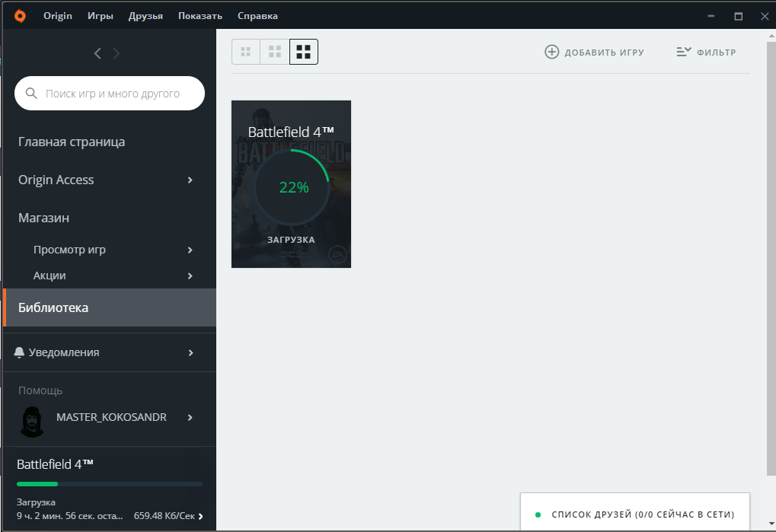Go back with the left arrow

click(x=97, y=53)
